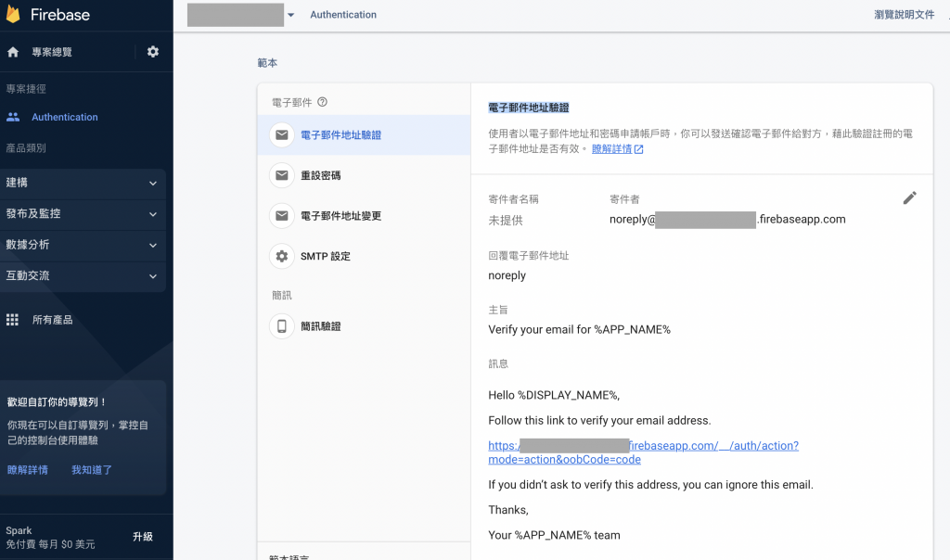Open SMTP 設定
The height and width of the screenshot is (560, 950).
364,256
